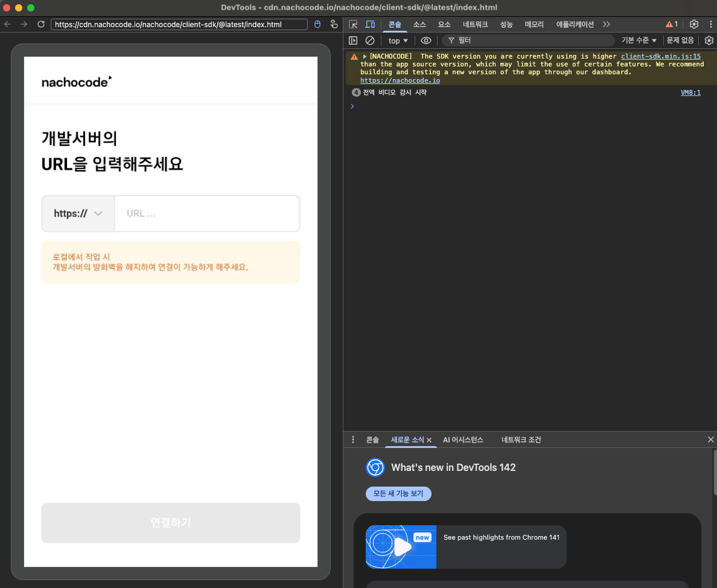Viewport: 717px width, 588px height.
Task: Toggle the device toolbar icon
Action: [370, 24]
